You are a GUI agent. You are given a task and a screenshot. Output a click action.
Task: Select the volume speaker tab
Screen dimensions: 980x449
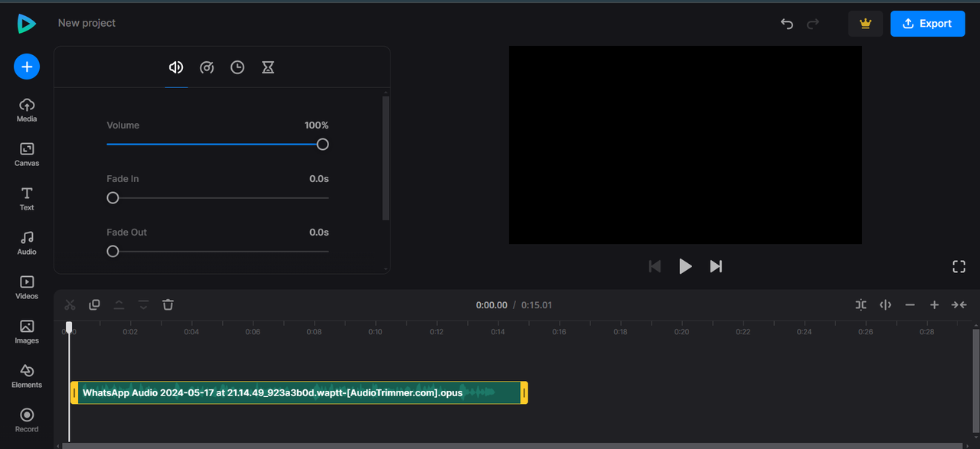(x=176, y=67)
